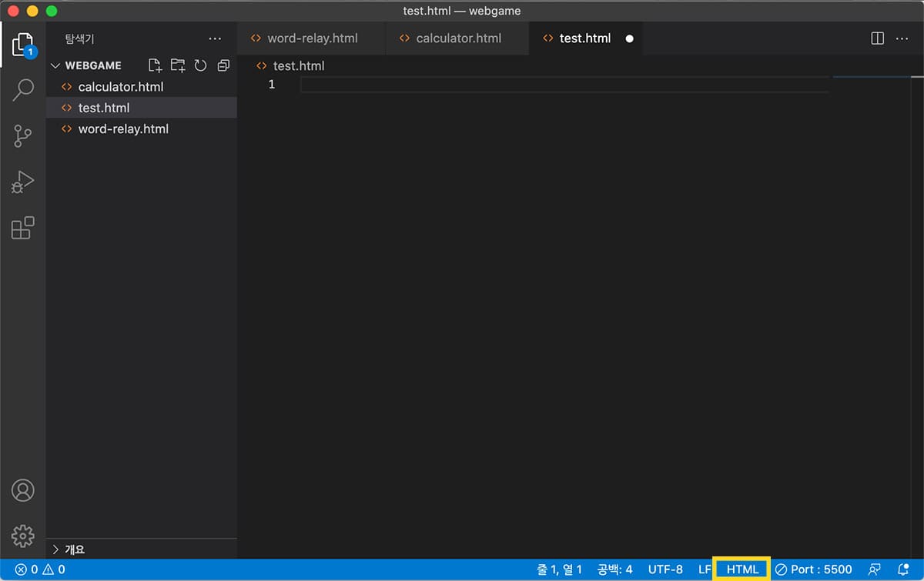Create a new file using the New File icon

[x=155, y=65]
